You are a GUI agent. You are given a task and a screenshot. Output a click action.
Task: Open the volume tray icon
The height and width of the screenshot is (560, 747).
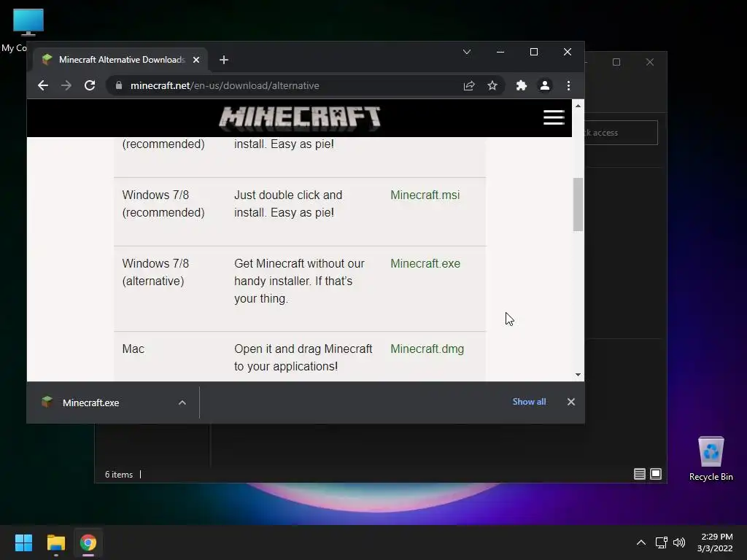pos(679,542)
